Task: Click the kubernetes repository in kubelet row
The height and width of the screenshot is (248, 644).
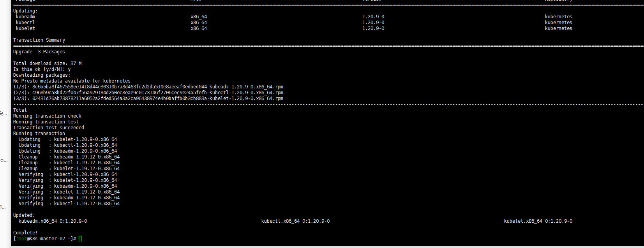Action: (558, 28)
